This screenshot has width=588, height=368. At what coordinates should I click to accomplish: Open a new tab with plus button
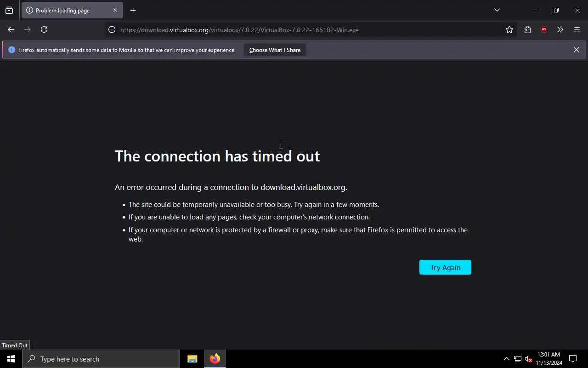(x=133, y=10)
